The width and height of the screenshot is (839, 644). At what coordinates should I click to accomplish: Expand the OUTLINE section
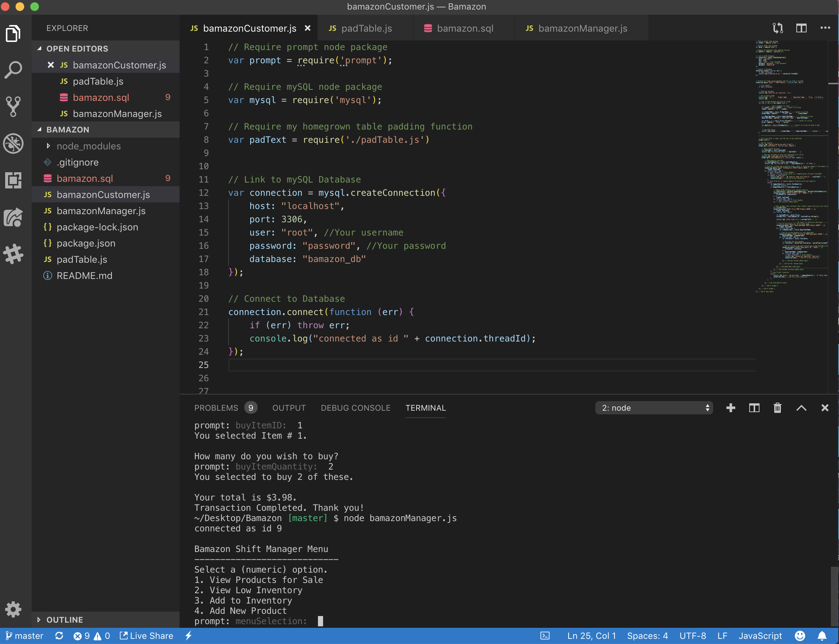(64, 620)
